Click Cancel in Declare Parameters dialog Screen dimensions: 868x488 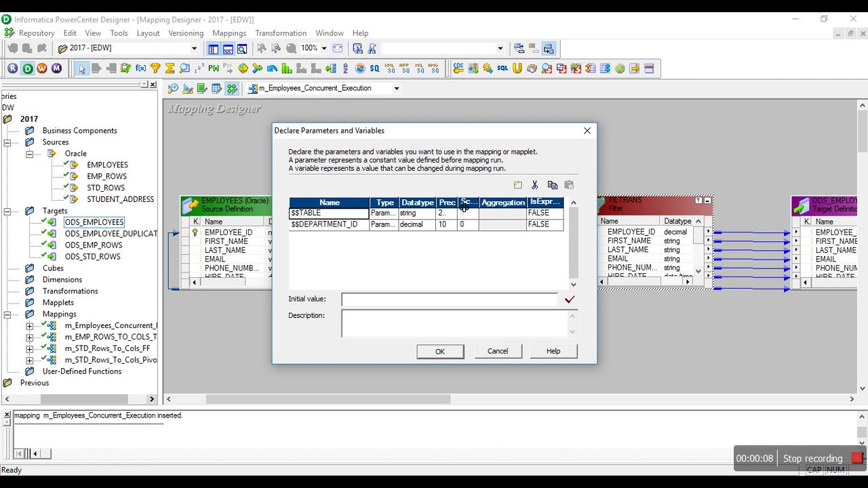(498, 351)
